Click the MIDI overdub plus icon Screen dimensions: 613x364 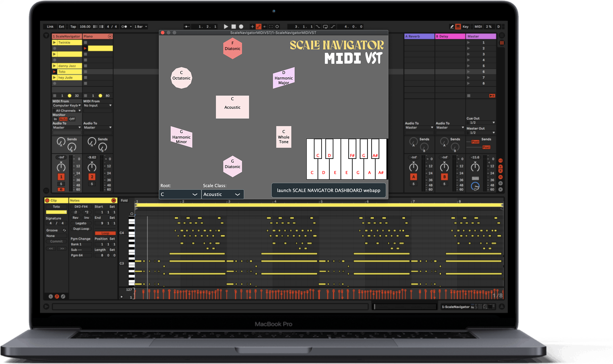252,27
